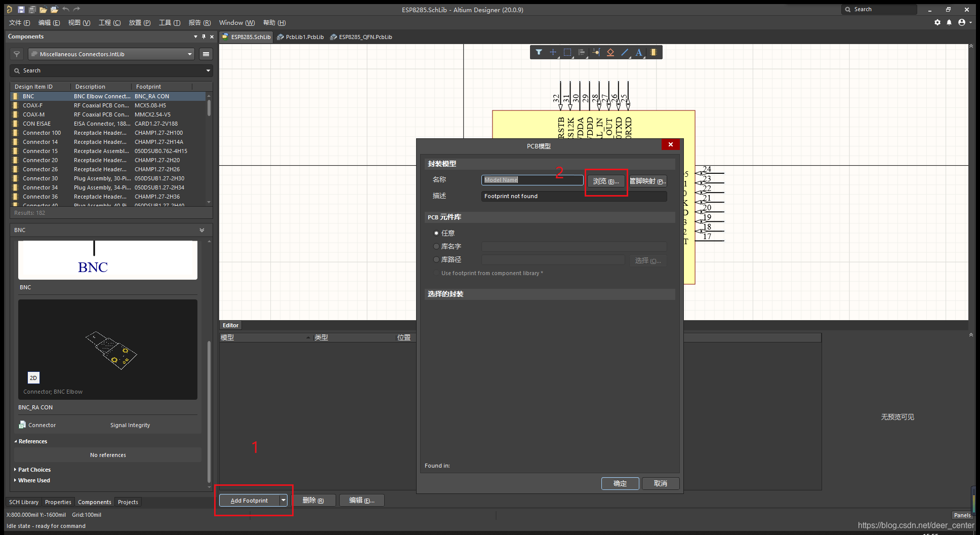Open the Miscellaneous Connectors library dropdown
This screenshot has height=535, width=980.
pos(190,54)
